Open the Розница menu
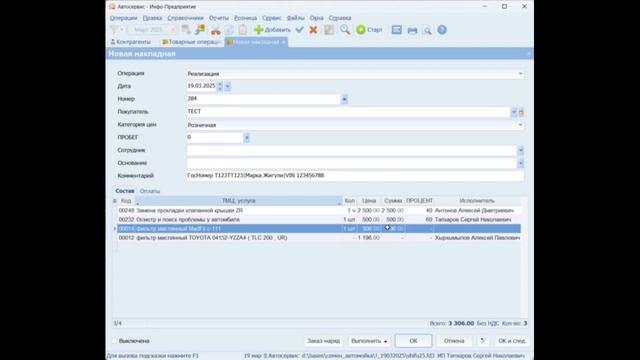The height and width of the screenshot is (360, 640). click(245, 18)
